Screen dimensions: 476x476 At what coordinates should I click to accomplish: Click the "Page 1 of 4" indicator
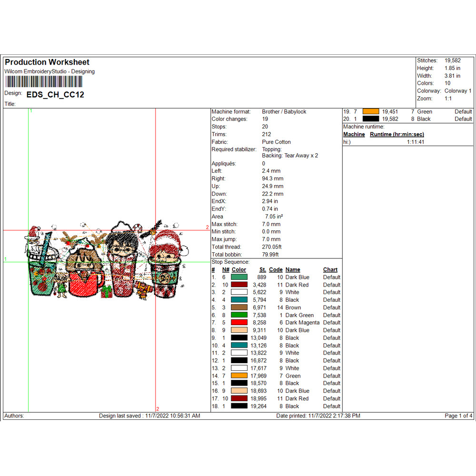pyautogui.click(x=458, y=416)
